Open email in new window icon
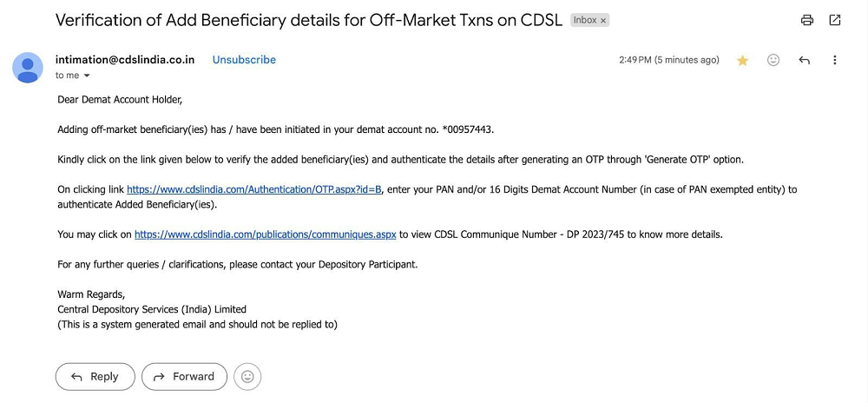The height and width of the screenshot is (403, 868). pyautogui.click(x=834, y=21)
